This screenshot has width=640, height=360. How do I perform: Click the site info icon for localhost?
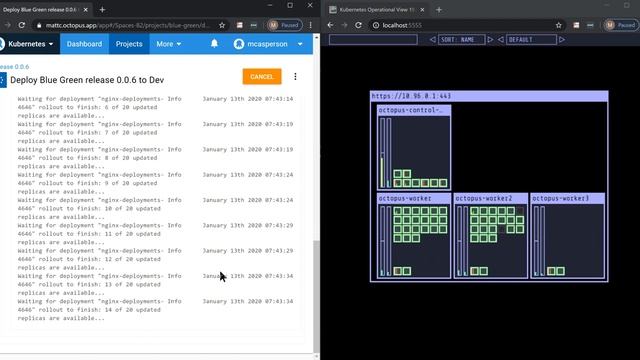[x=376, y=25]
